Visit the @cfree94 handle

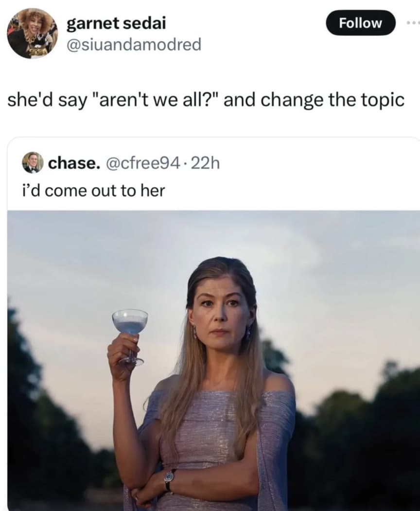pos(141,163)
